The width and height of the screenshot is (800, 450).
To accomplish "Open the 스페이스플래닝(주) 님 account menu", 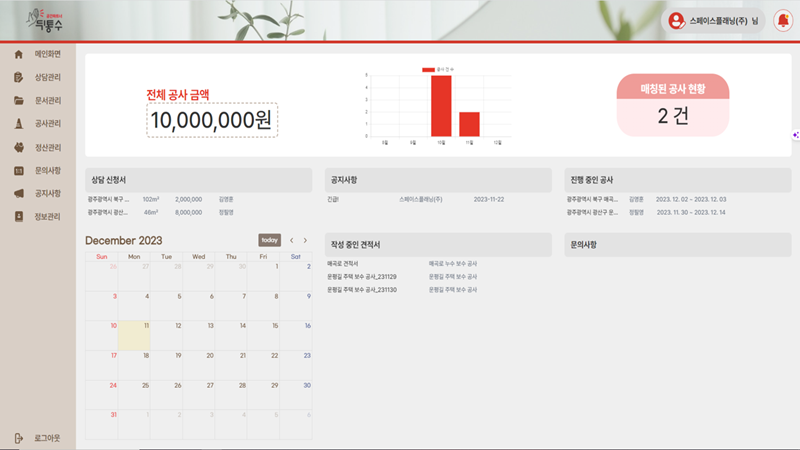I will (713, 21).
